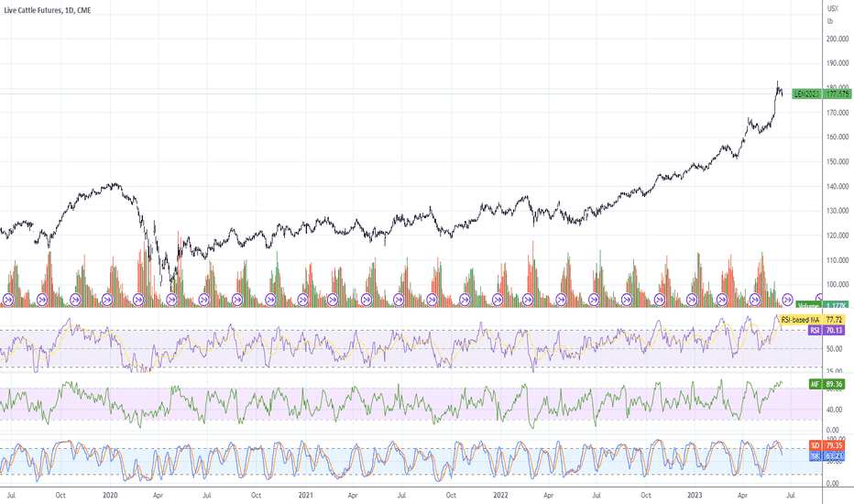Click the 150.000 price axis label

coord(838,162)
